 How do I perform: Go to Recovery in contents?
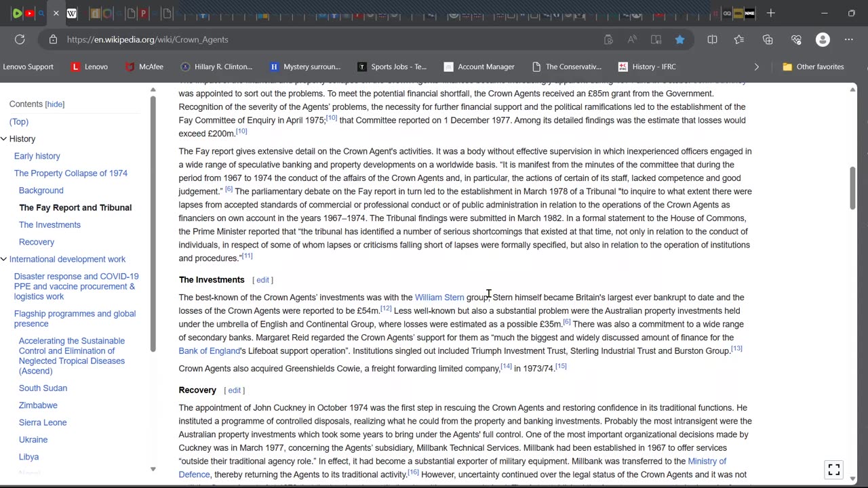(37, 242)
